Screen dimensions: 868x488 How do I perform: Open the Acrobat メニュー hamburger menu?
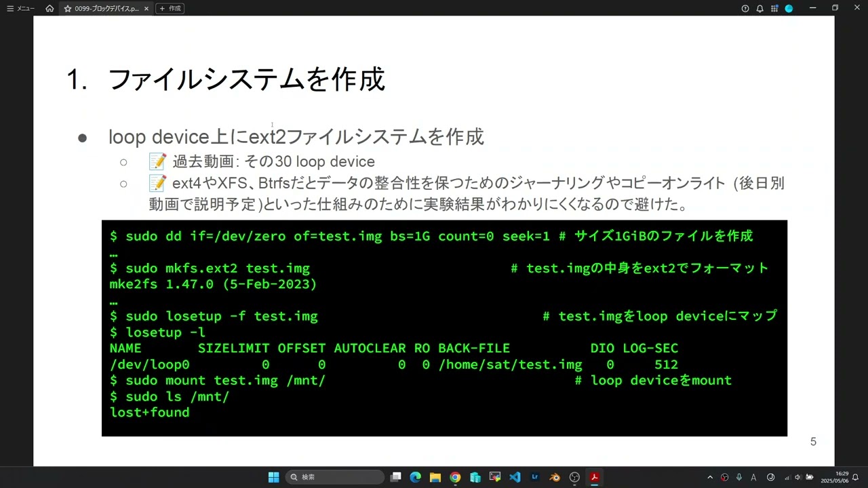20,8
